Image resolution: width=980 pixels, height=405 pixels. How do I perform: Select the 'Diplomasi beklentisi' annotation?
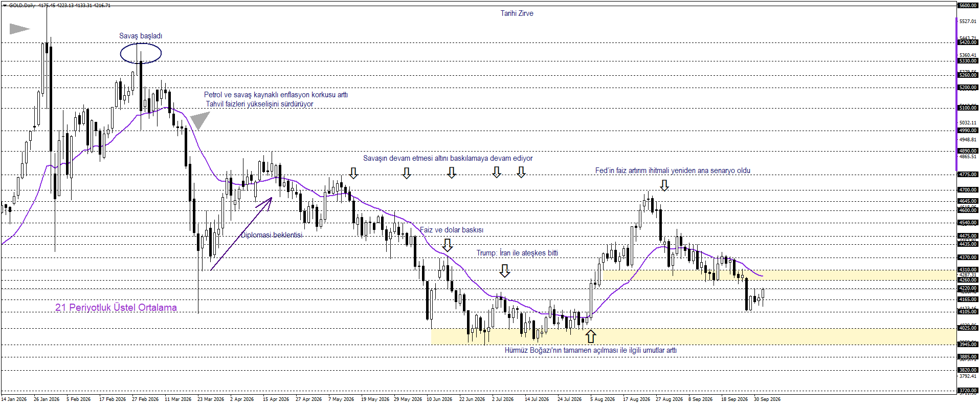pyautogui.click(x=272, y=235)
